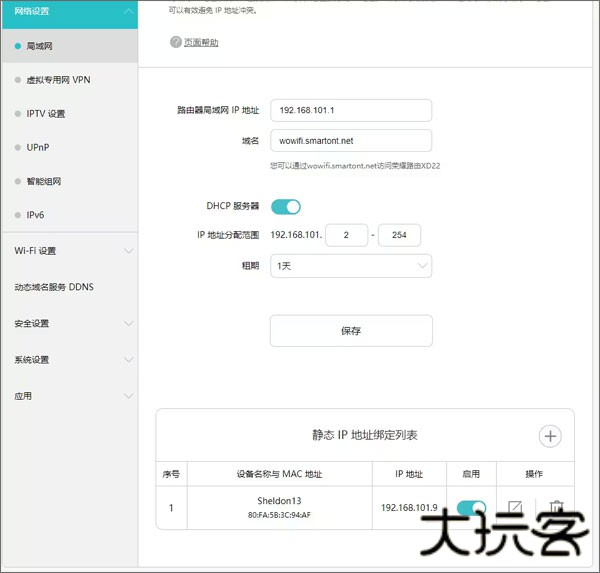This screenshot has height=573, width=600.
Task: Go to the IPv6 settings page
Action: pos(36,215)
